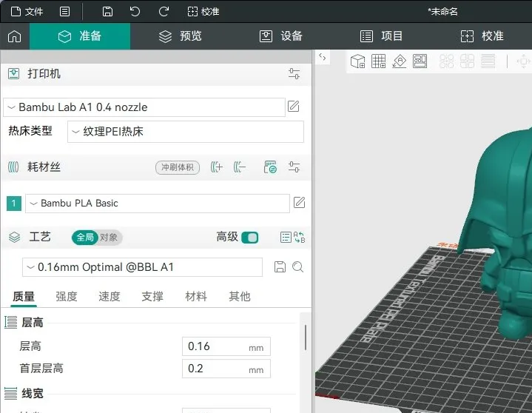
Task: Search process settings with magnifier icon
Action: (x=298, y=267)
